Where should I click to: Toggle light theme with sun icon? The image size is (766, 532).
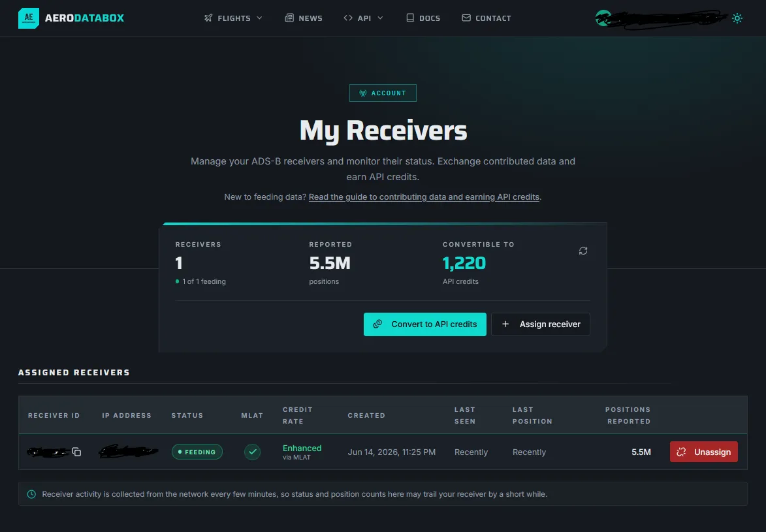(737, 18)
